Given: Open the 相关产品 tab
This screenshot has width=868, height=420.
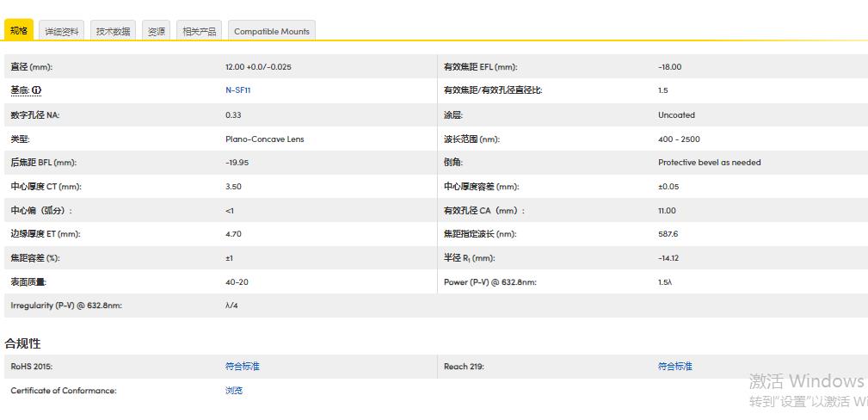Looking at the screenshot, I should tap(199, 31).
